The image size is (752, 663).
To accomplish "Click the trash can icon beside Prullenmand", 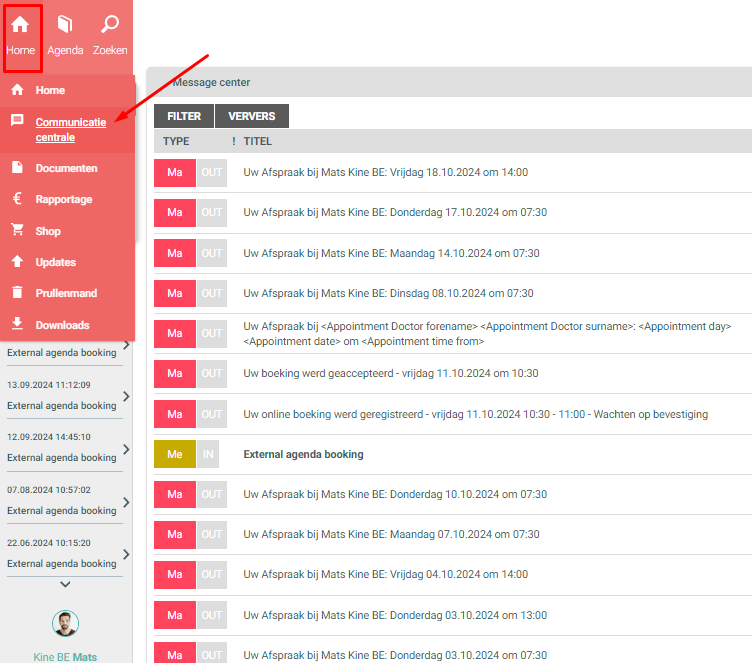I will (17, 292).
